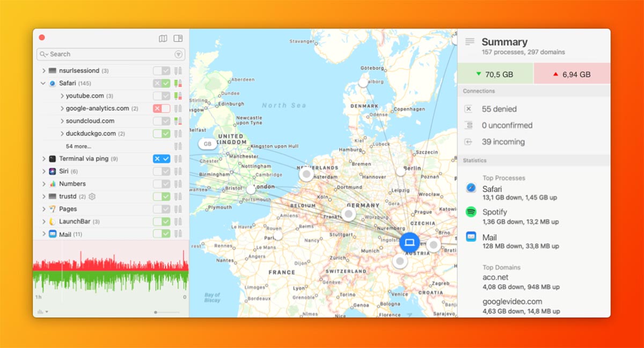Toggle the allow switch for trustd
Image resolution: width=644 pixels, height=348 pixels.
[x=162, y=197]
